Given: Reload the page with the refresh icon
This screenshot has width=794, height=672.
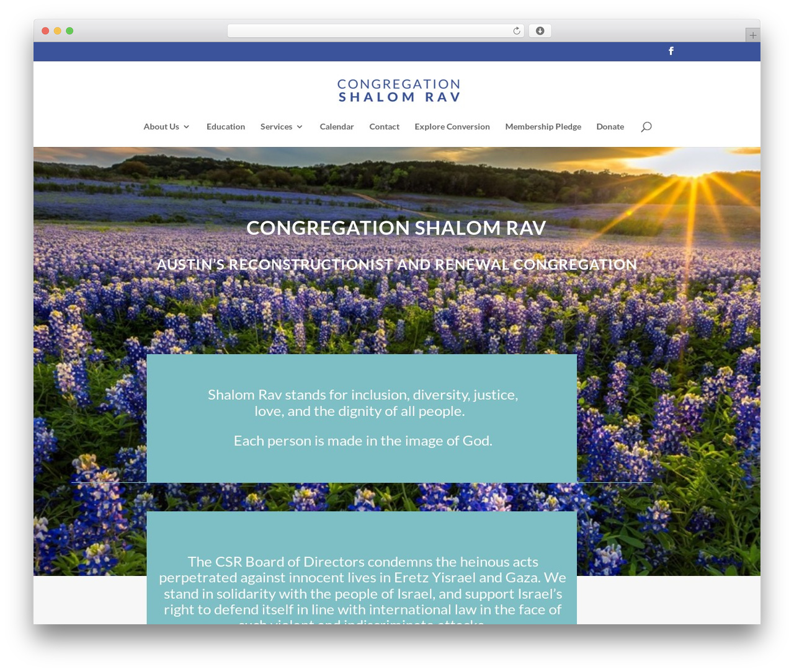Looking at the screenshot, I should 517,31.
